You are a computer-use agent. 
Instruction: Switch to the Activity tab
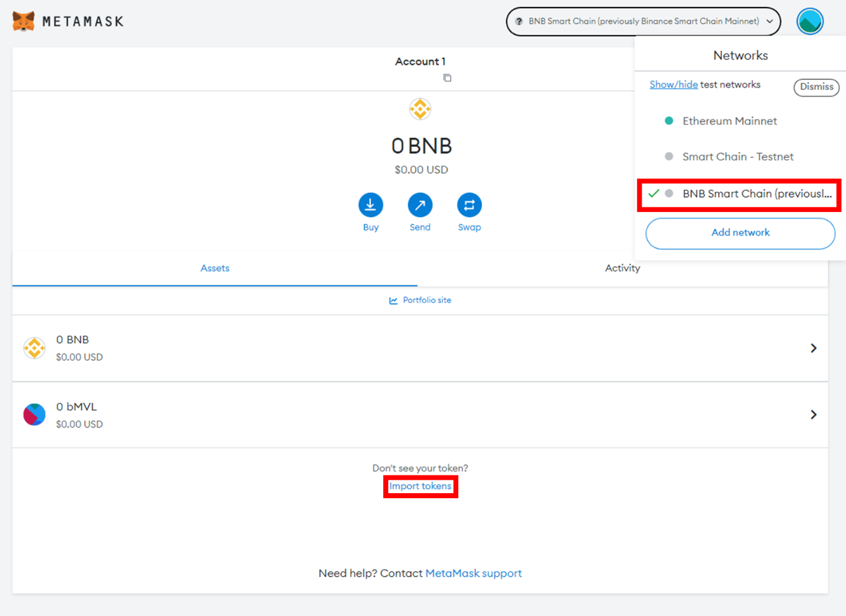(622, 268)
